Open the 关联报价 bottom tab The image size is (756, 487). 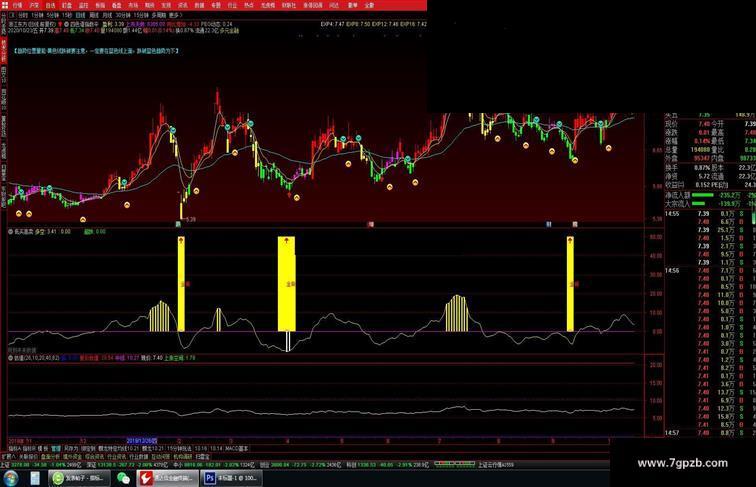(28, 456)
